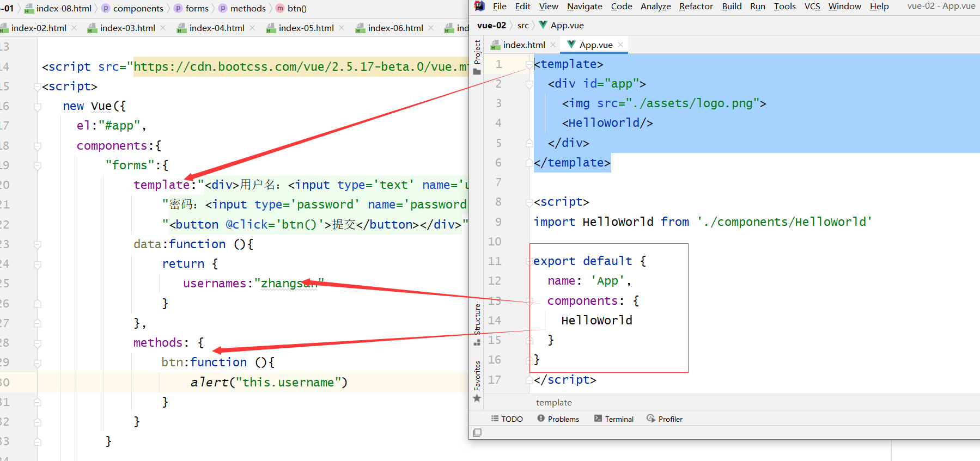The width and height of the screenshot is (980, 461).
Task: Click line number 9 in App.vue gutter
Action: pyautogui.click(x=498, y=222)
